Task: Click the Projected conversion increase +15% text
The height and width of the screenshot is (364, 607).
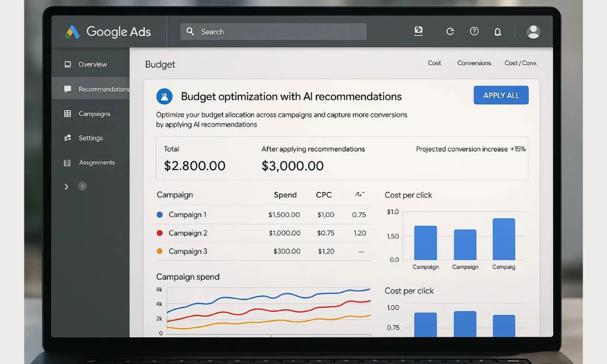Action: (471, 149)
